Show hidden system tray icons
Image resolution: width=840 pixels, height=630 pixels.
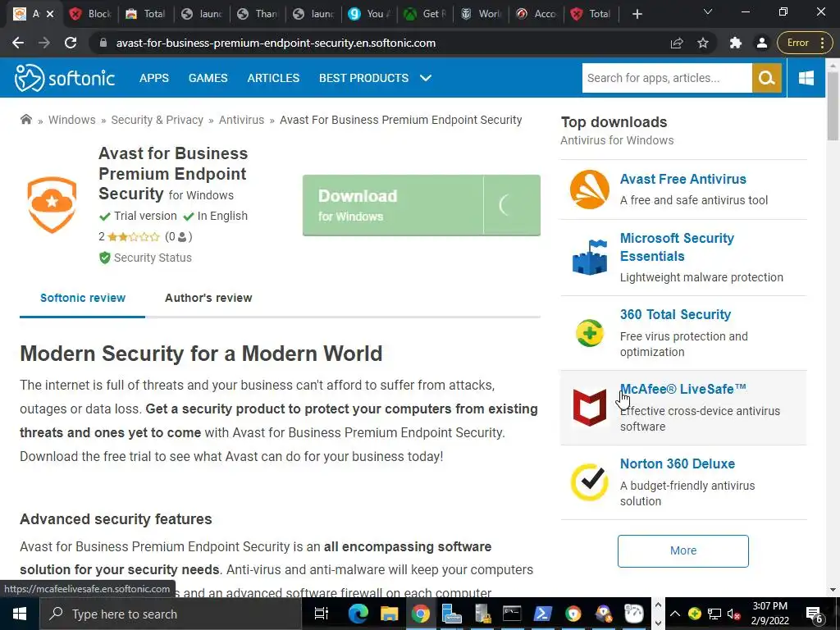pyautogui.click(x=675, y=614)
